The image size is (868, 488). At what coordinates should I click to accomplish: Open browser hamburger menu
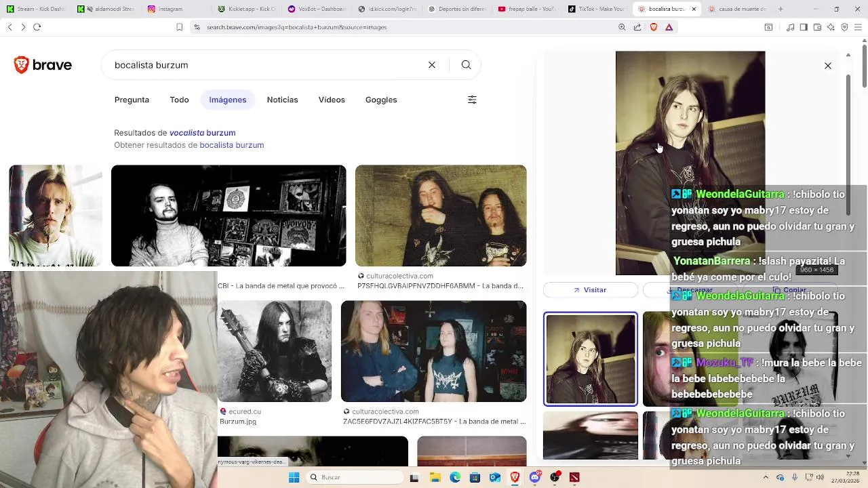pos(858,27)
